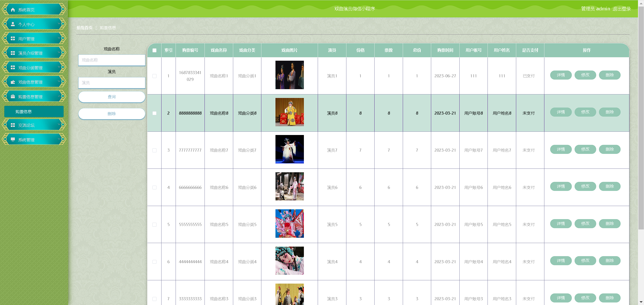Click the home icon beside 系统首页
Screen dimensions: 644x305
13,10
